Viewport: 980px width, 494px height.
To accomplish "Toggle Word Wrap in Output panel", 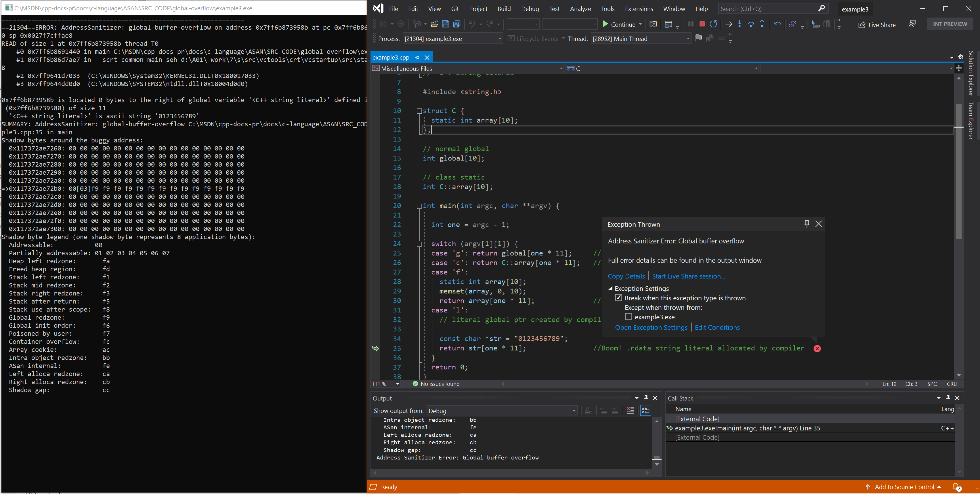I will 645,410.
